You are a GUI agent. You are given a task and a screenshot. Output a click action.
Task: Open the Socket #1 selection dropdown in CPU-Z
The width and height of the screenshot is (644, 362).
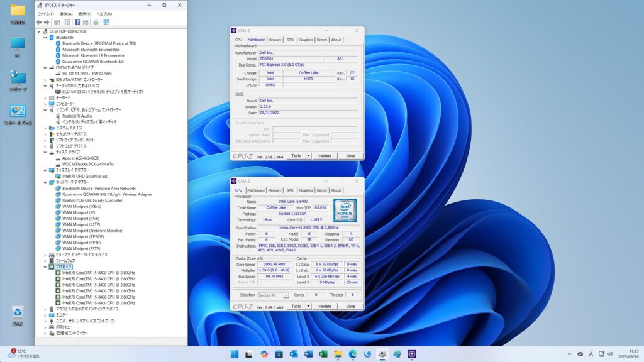(274, 295)
